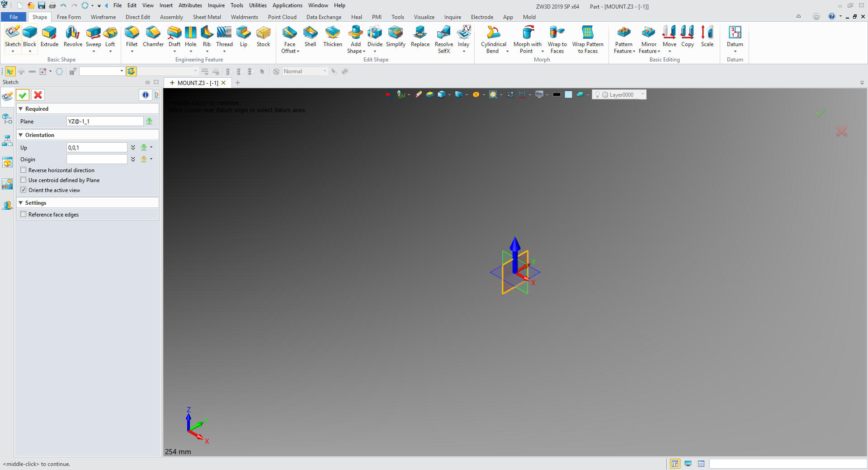
Task: Select the Thread tool
Action: point(224,36)
